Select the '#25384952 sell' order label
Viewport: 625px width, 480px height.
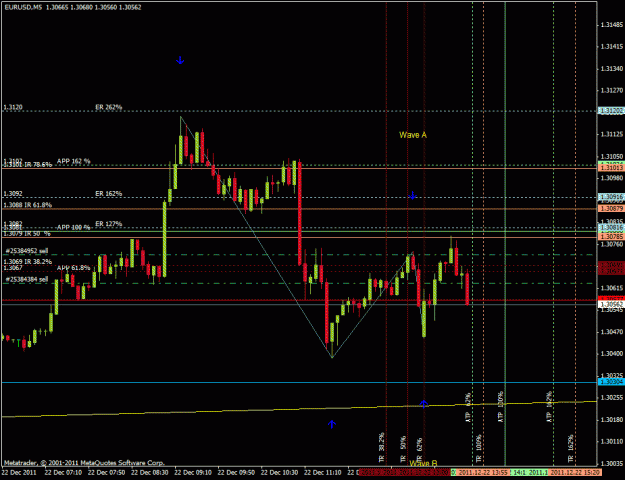pyautogui.click(x=27, y=251)
